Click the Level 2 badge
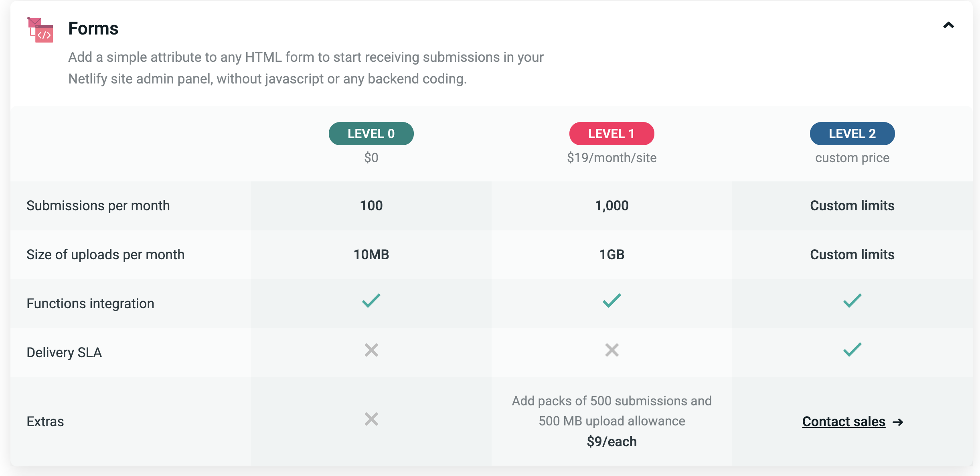This screenshot has width=980, height=476. click(852, 134)
